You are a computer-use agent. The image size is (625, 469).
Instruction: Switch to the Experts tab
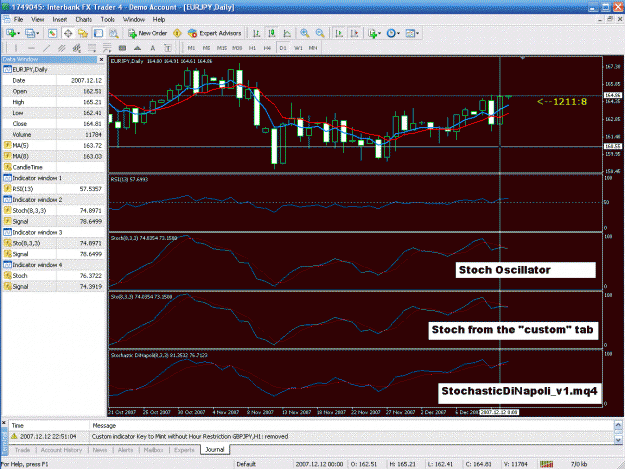(184, 450)
